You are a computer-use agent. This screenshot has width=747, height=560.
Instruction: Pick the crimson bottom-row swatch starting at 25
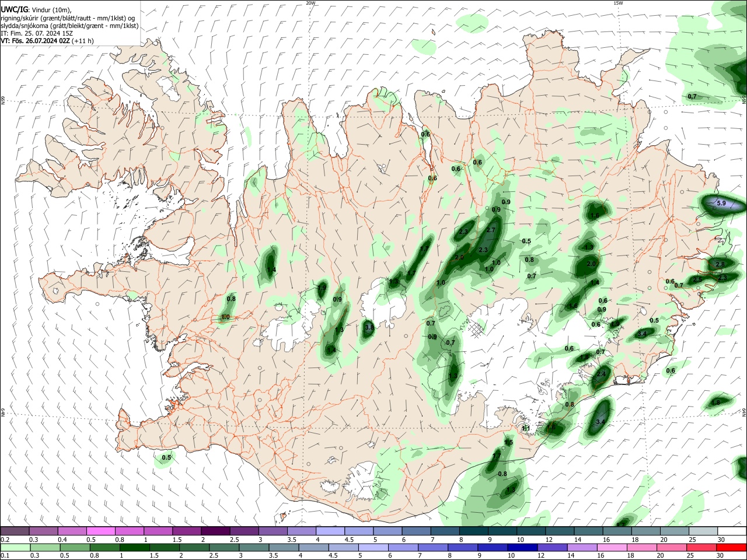701,547
